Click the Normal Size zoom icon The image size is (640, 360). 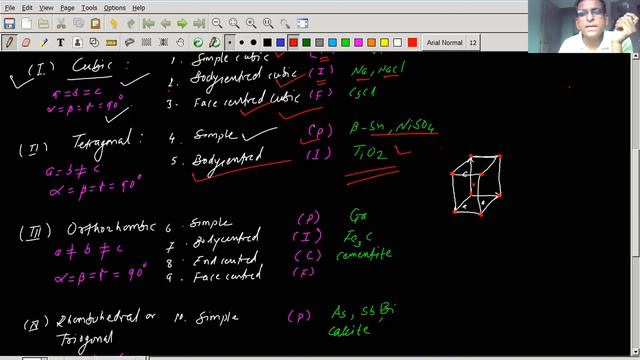click(x=268, y=23)
